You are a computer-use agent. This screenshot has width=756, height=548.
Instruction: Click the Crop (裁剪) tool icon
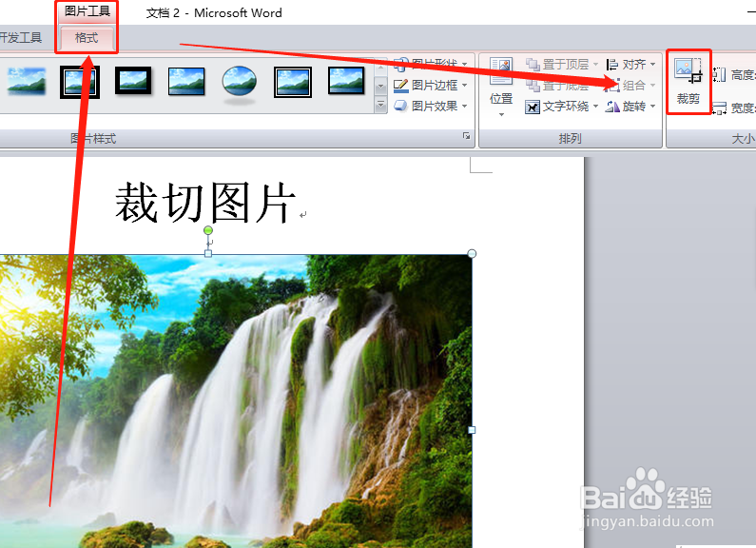pos(688,70)
